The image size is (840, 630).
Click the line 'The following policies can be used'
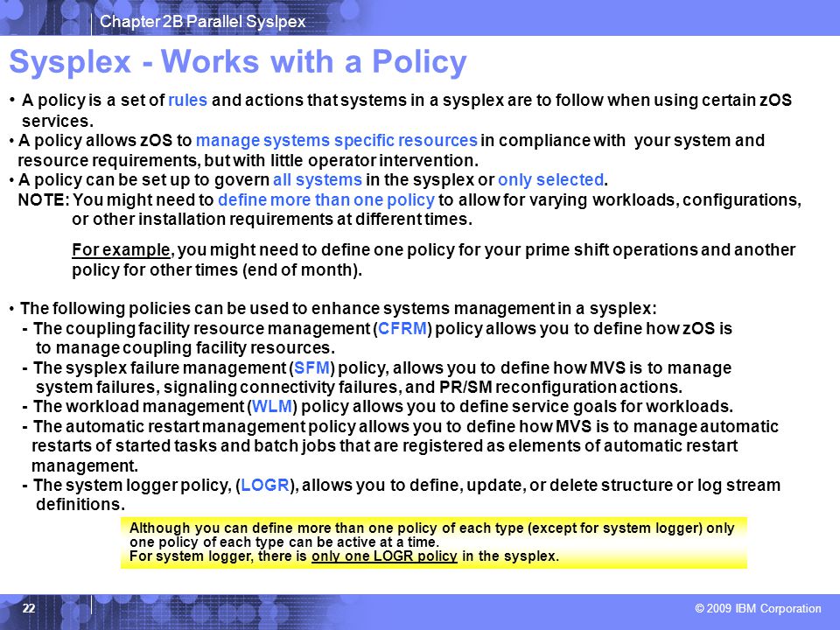click(x=338, y=309)
